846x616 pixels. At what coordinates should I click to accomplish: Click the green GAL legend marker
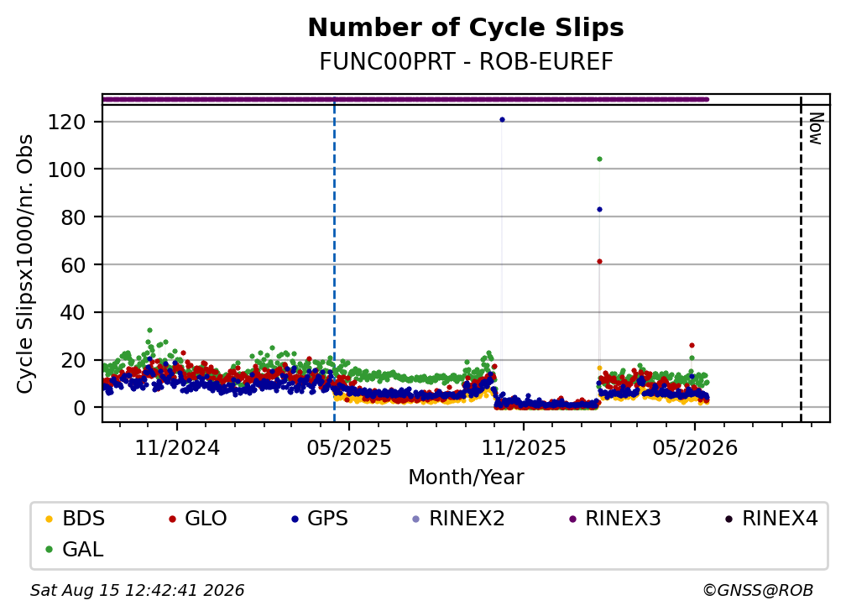pyautogui.click(x=49, y=551)
